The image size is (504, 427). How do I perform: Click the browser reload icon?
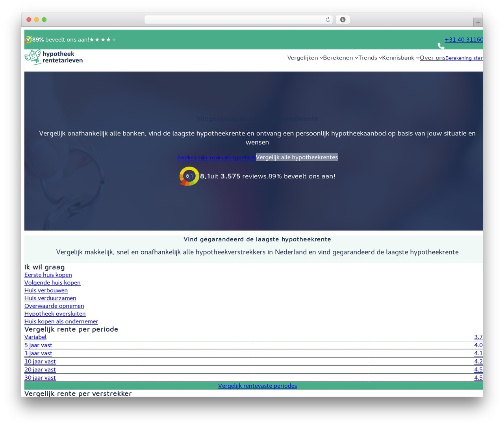tap(328, 20)
